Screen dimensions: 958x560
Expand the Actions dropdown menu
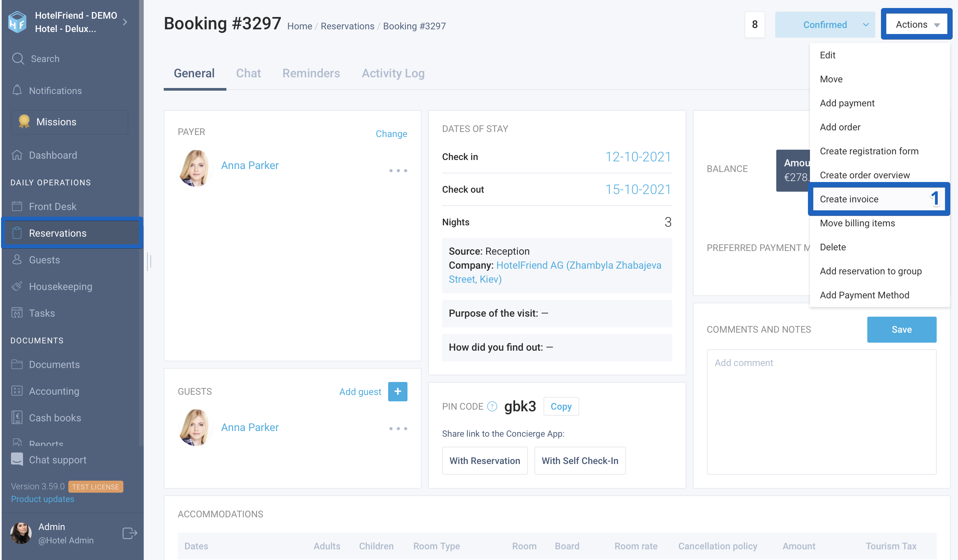(915, 24)
